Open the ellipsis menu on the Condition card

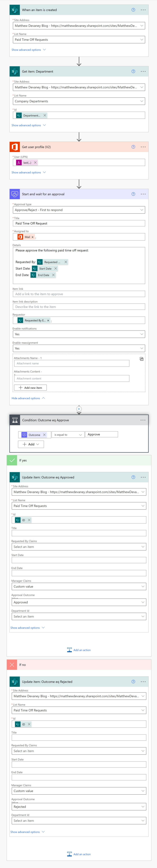(143, 420)
